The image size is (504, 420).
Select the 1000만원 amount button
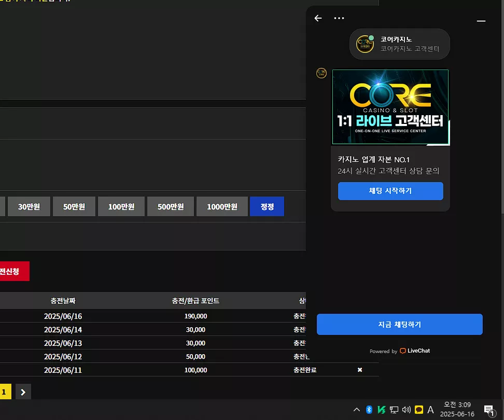click(222, 206)
